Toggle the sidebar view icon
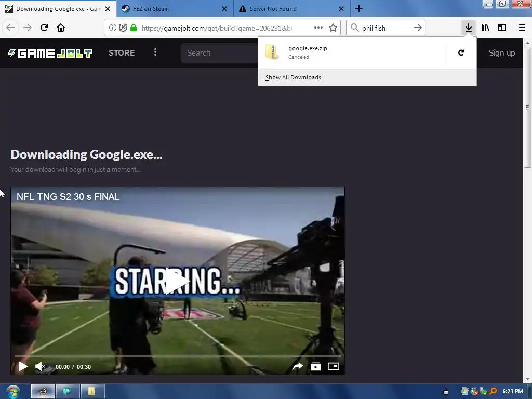 point(502,28)
